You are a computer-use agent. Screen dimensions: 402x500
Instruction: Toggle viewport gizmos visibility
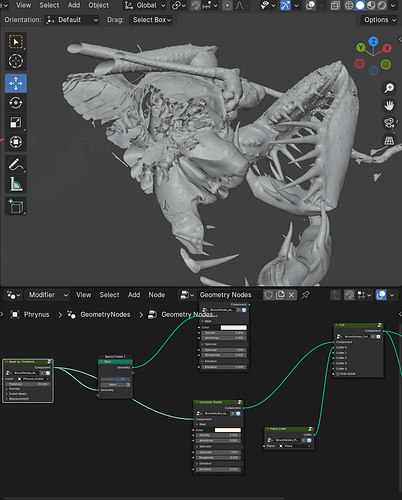285,5
